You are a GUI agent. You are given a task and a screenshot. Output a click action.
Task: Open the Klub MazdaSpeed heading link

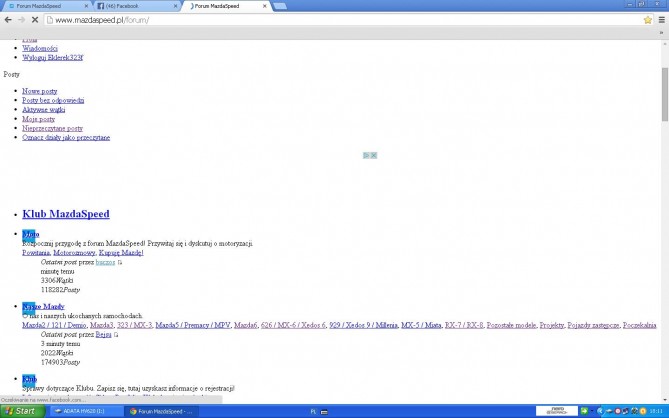click(x=66, y=214)
